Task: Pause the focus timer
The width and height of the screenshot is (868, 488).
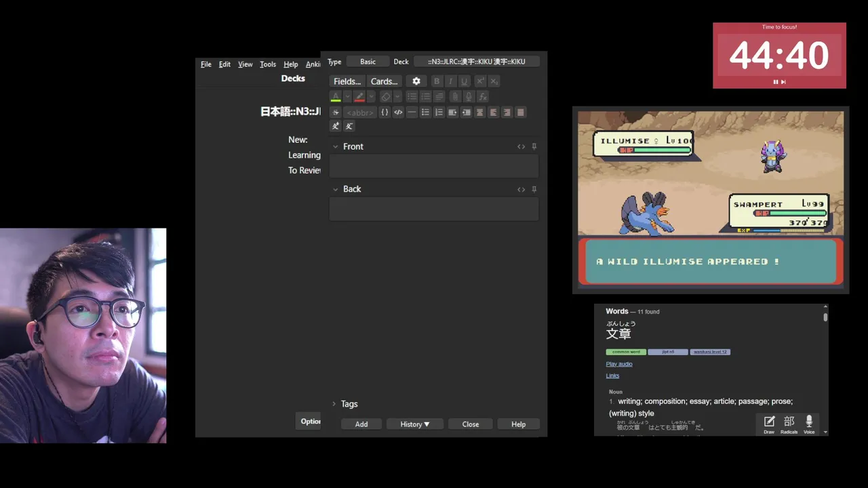Action: pyautogui.click(x=775, y=81)
